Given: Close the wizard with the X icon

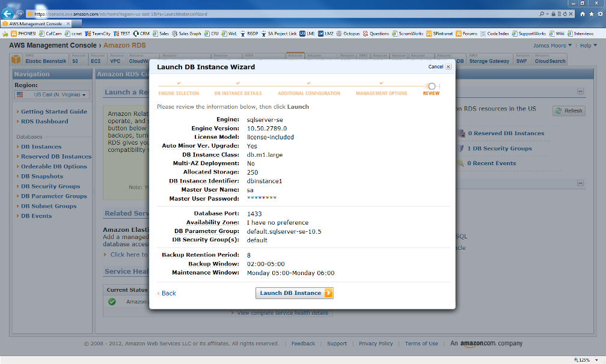Looking at the screenshot, I should [448, 67].
